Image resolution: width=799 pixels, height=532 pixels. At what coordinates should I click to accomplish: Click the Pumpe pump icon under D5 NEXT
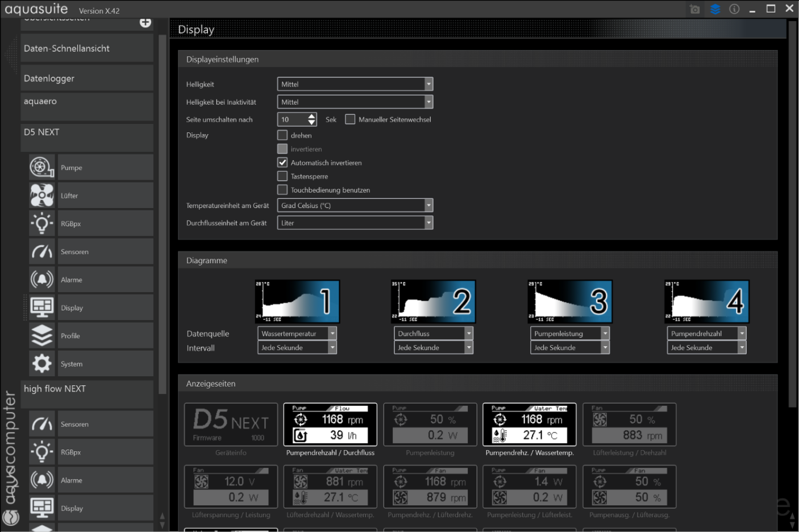(x=42, y=168)
